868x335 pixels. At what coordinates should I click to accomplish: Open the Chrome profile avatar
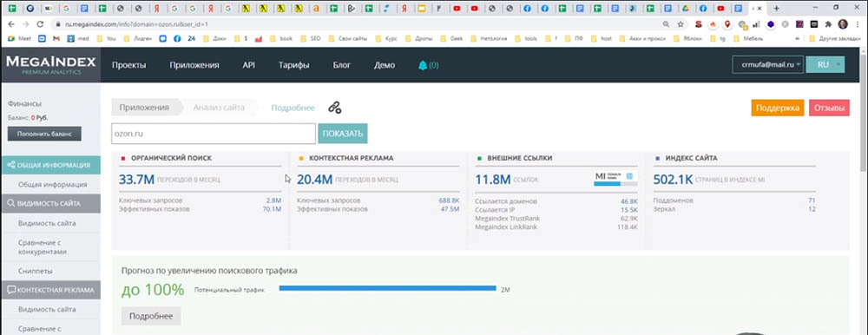coord(843,24)
